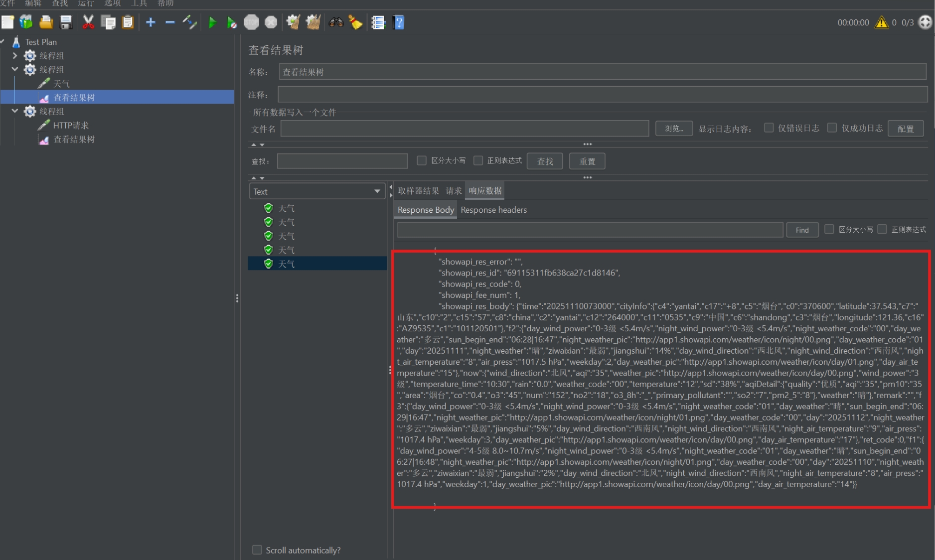Viewport: 935px width, 560px height.
Task: Tick 区分大小写 beside the 查找 button
Action: tap(422, 160)
